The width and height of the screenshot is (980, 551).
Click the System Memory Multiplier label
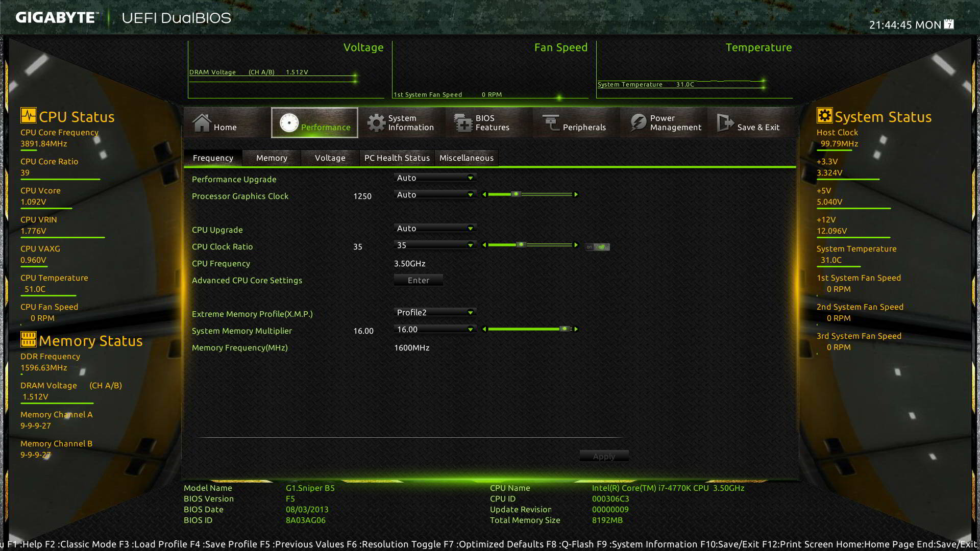point(242,331)
